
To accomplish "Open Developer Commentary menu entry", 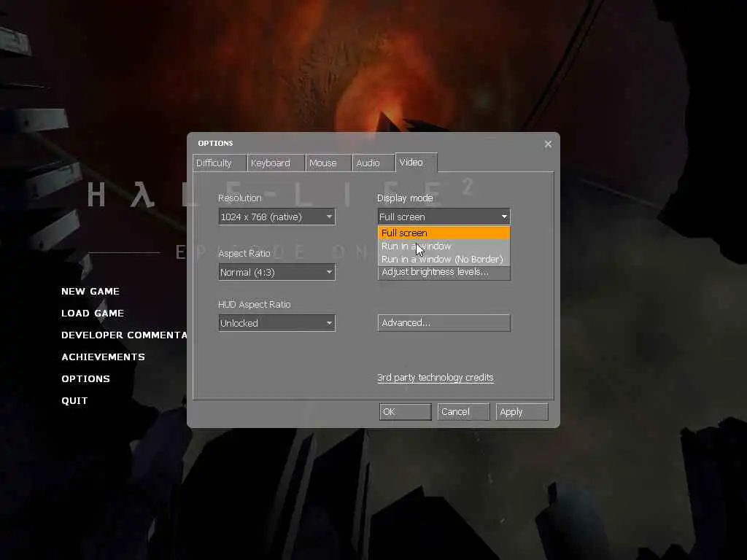I will [124, 335].
